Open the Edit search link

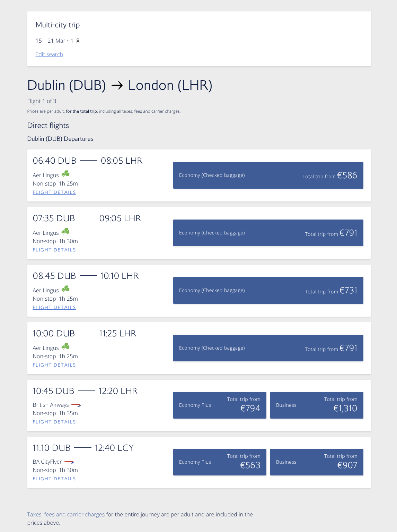pos(49,54)
